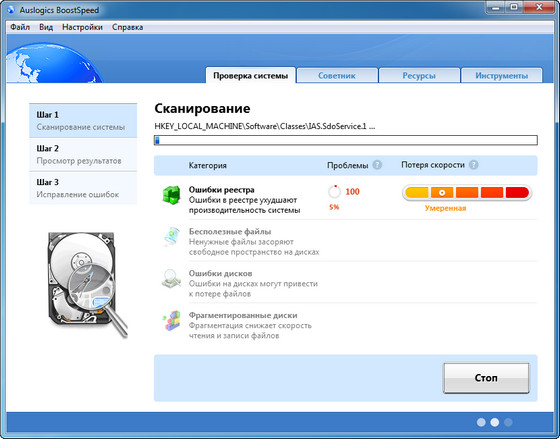Screen dimensions: 560x439
Task: Click the Потеря скорости column header
Action: pos(433,165)
